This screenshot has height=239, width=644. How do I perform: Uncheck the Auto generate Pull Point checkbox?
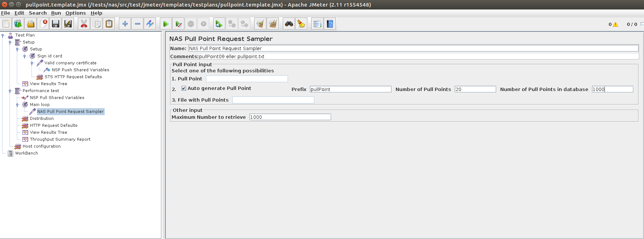pos(184,88)
